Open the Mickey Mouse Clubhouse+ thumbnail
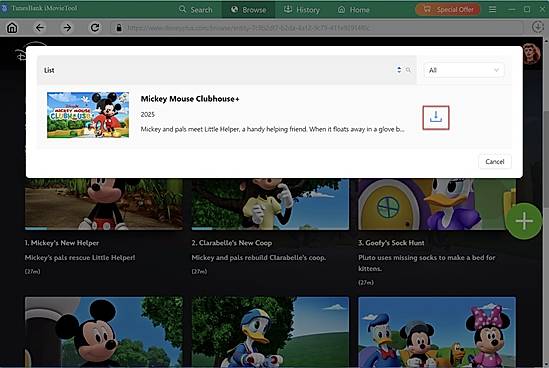Screen dimensions: 549x368 tap(88, 115)
